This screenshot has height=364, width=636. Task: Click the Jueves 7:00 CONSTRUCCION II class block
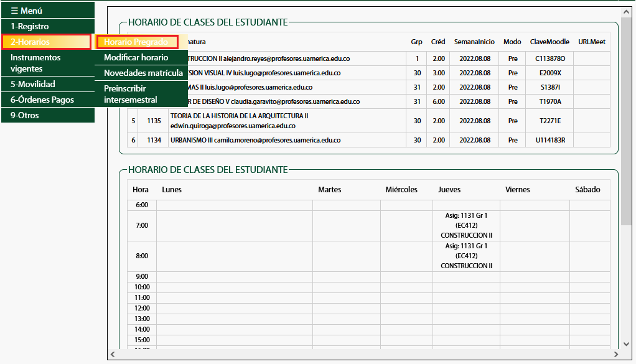(467, 226)
